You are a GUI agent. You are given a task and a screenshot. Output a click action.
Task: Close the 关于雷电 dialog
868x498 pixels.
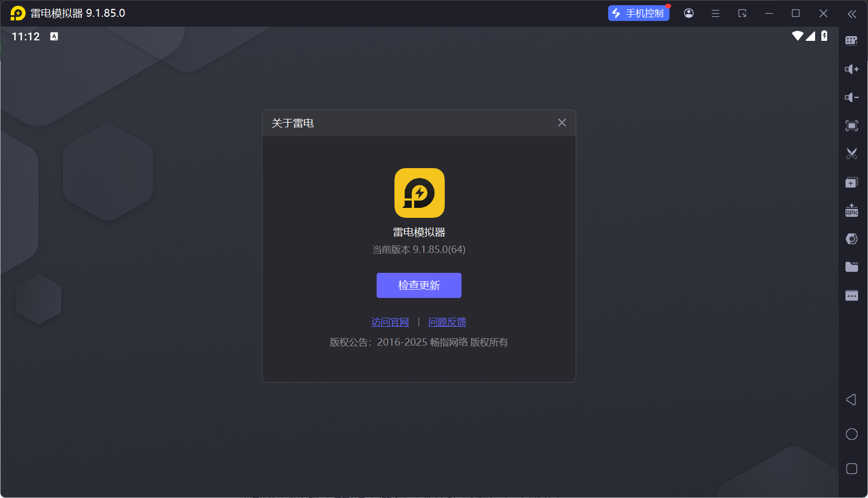coord(562,123)
